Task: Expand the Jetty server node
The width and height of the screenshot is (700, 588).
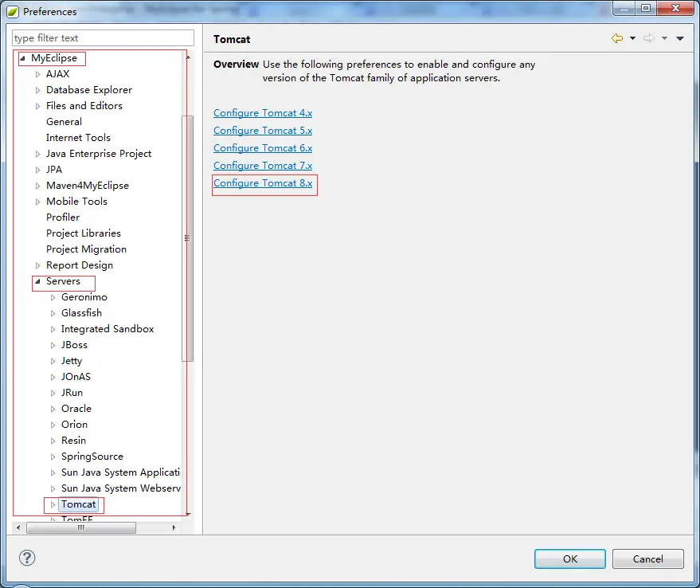Action: click(53, 361)
